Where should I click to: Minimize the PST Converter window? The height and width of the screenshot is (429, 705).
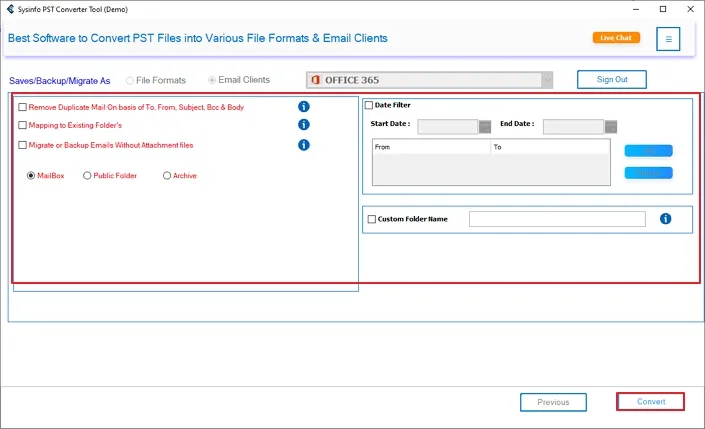tap(636, 9)
